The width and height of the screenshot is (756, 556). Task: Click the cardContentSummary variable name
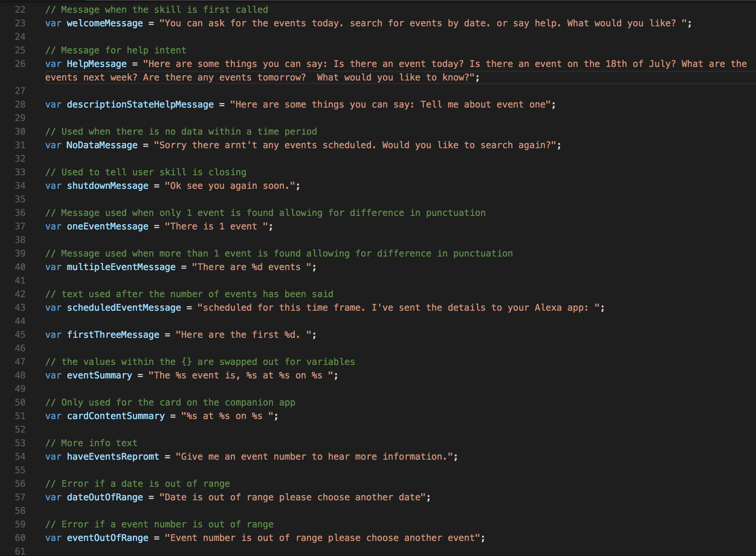(x=116, y=416)
